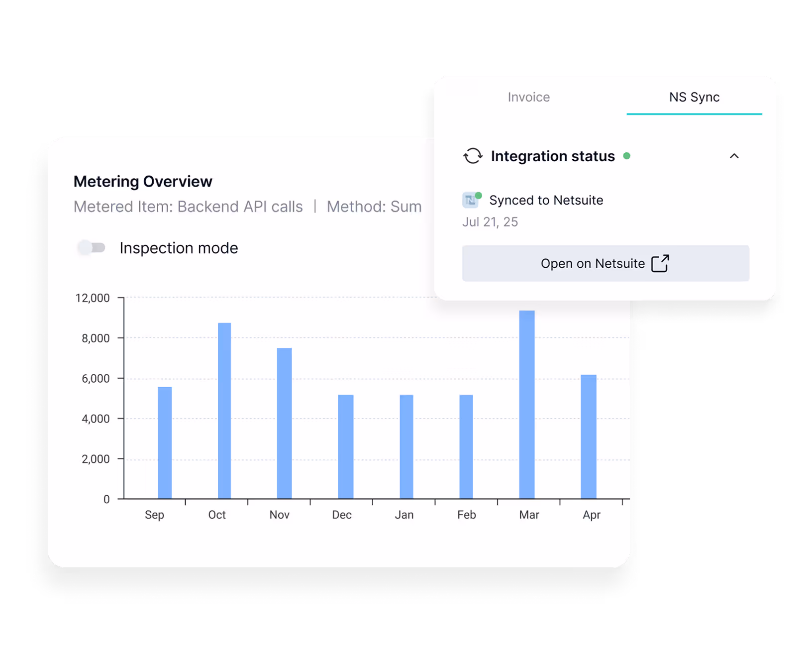812x648 pixels.
Task: Select the NS Sync tab
Action: tap(694, 97)
